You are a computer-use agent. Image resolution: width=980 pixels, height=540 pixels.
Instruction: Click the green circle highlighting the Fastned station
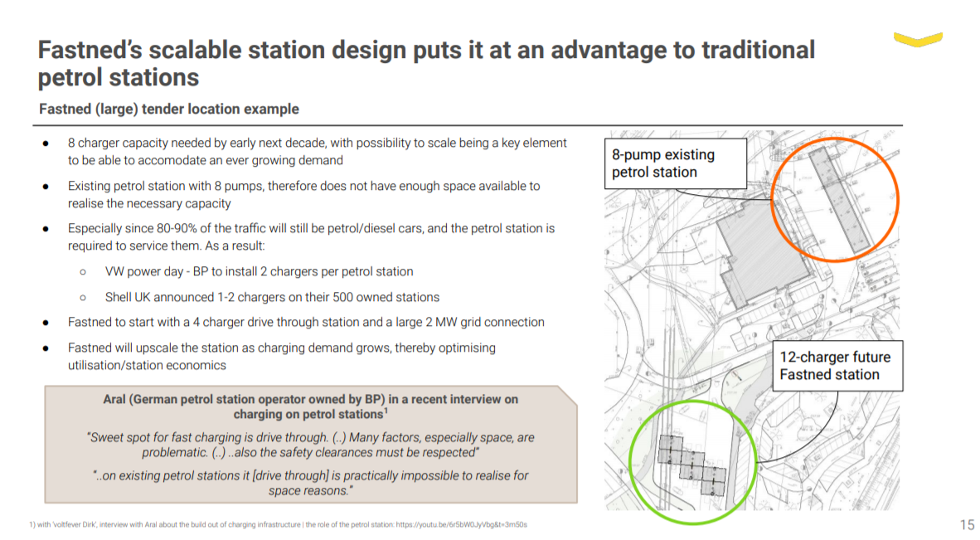[692, 462]
